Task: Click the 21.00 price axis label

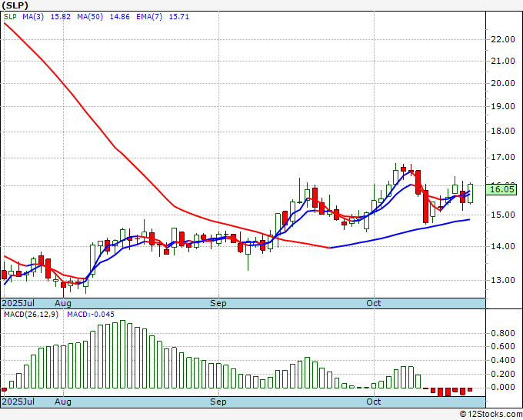Action: point(503,61)
